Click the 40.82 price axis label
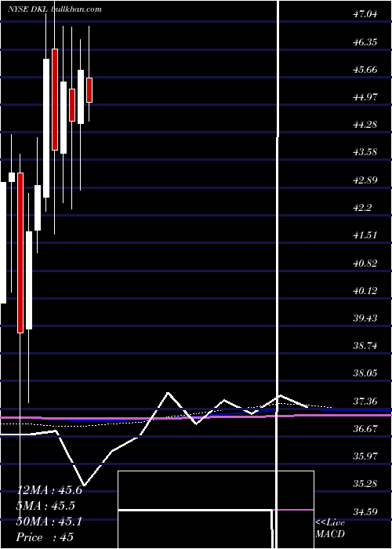 [365, 263]
